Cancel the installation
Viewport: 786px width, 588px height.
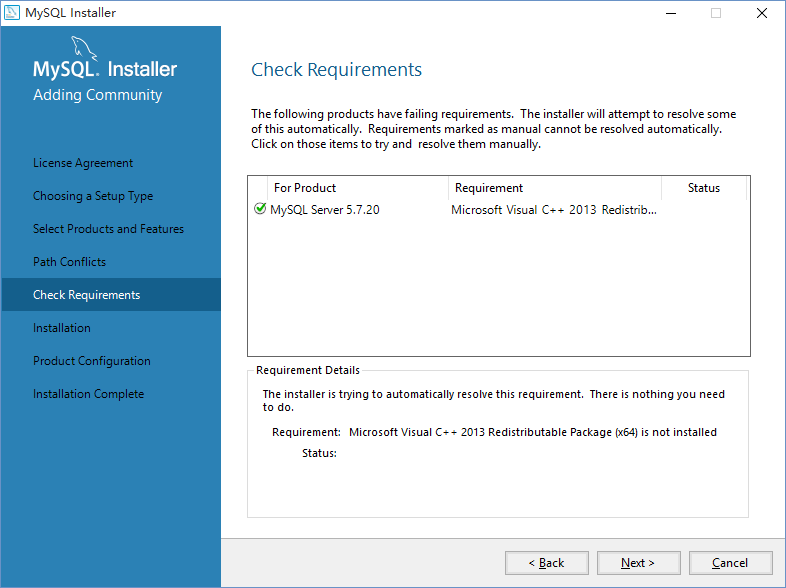point(730,563)
